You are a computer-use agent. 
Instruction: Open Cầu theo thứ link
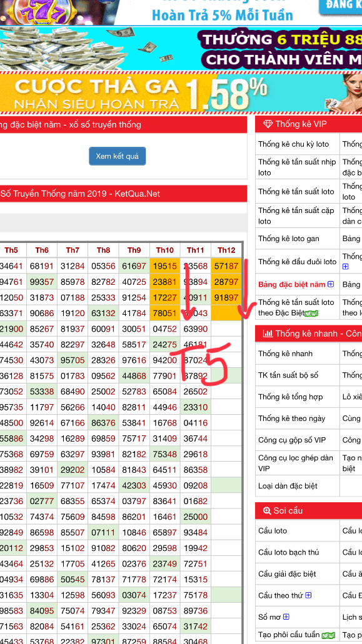pos(281,595)
